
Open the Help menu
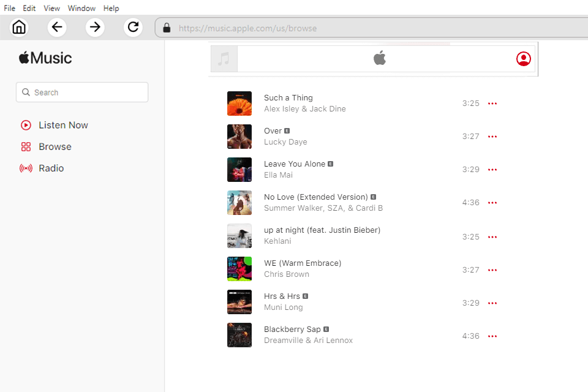pyautogui.click(x=111, y=8)
